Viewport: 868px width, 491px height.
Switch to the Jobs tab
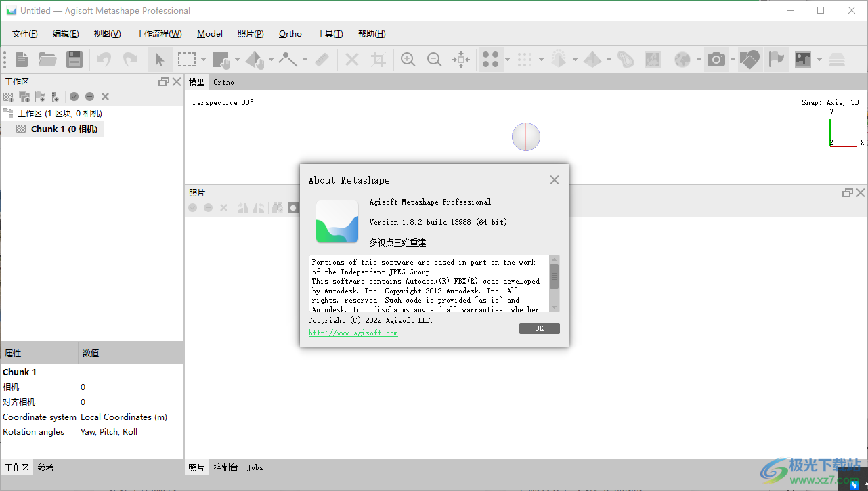[255, 467]
